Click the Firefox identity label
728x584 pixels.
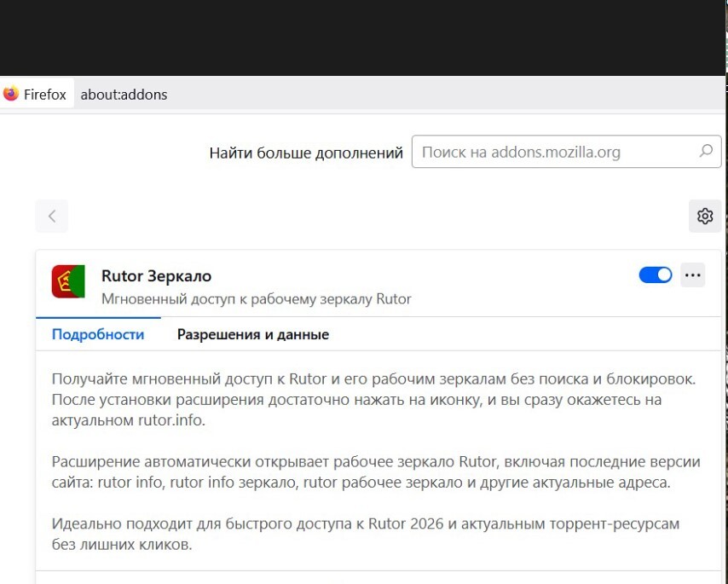tap(45, 95)
